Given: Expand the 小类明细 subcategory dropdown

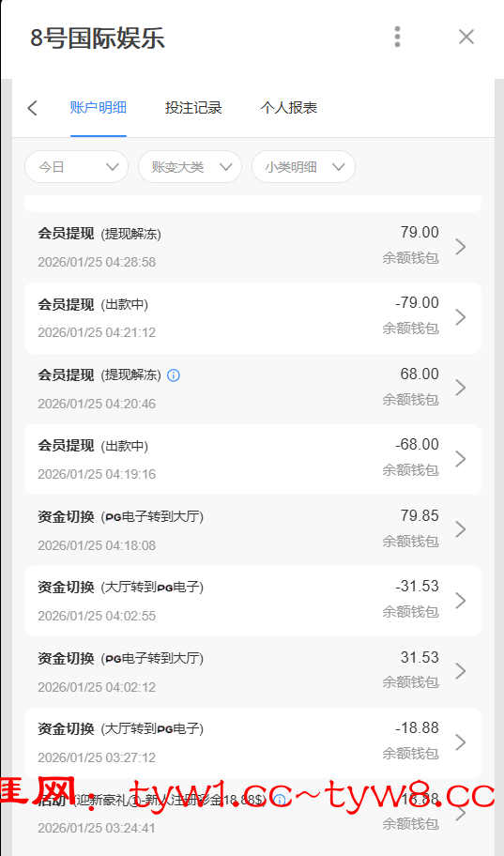Looking at the screenshot, I should click(x=303, y=167).
